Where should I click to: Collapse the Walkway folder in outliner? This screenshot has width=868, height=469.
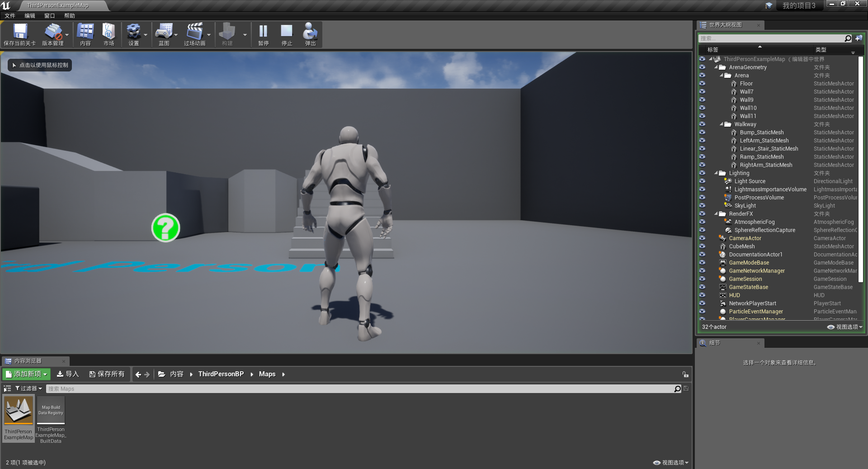[722, 124]
